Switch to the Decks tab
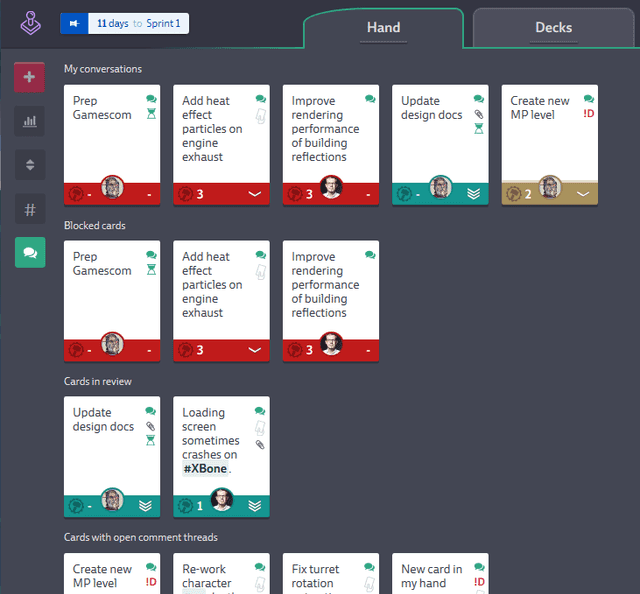 553,27
